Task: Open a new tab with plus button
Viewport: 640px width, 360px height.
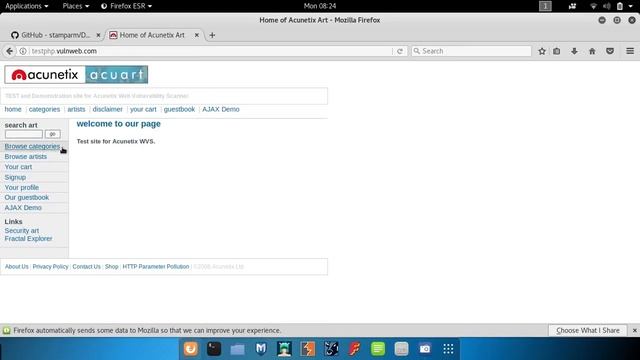Action: pos(212,35)
